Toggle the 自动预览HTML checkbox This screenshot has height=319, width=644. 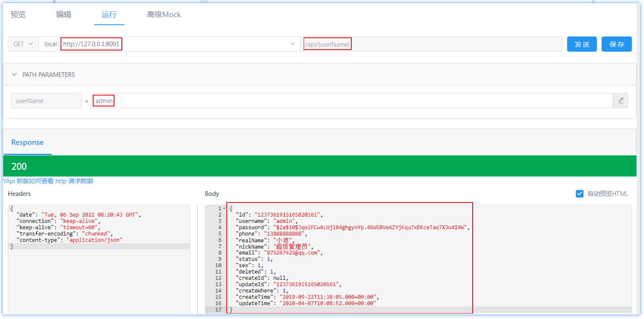click(x=579, y=194)
